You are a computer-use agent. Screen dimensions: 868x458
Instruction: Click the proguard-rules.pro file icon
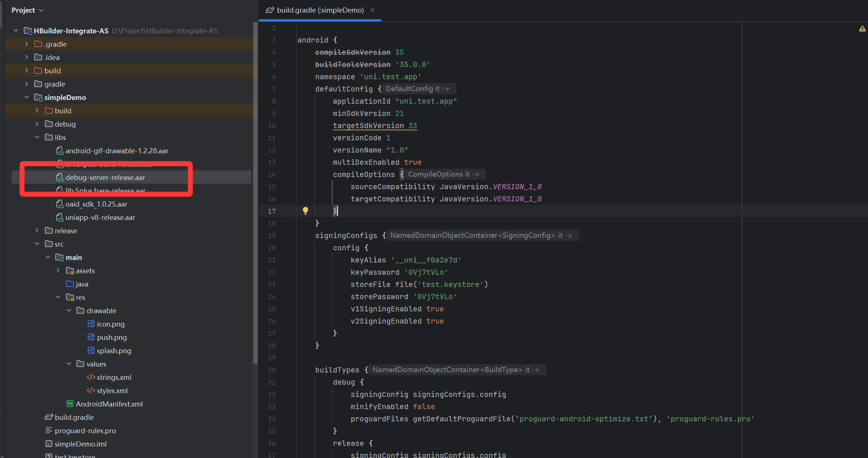tap(49, 430)
